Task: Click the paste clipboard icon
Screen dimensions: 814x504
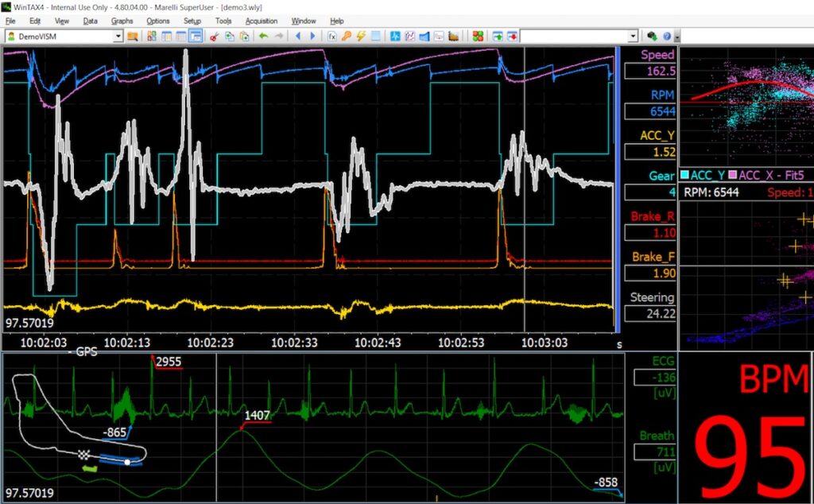Action: point(244,37)
